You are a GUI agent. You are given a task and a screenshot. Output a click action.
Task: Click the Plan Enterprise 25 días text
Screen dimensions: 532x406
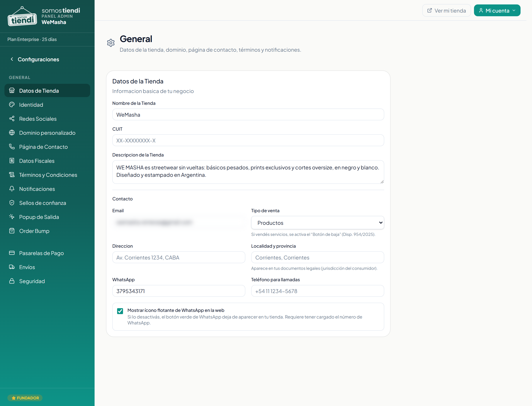32,39
